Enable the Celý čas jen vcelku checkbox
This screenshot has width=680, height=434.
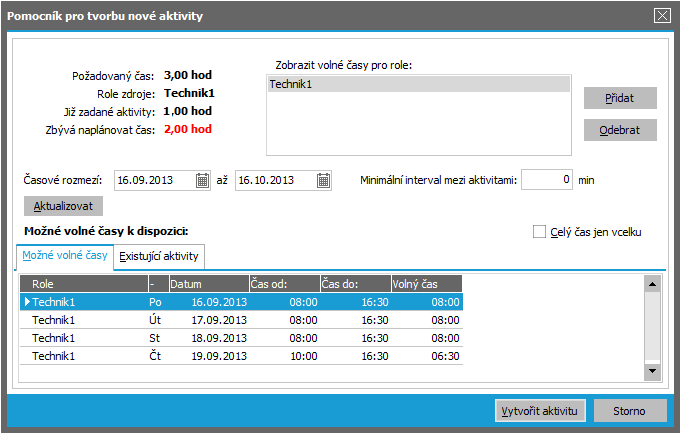541,232
